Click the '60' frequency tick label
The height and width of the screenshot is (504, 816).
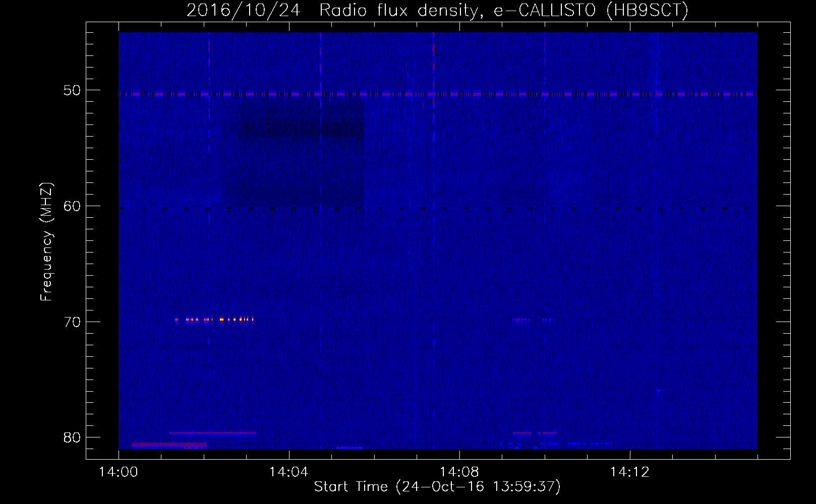72,206
